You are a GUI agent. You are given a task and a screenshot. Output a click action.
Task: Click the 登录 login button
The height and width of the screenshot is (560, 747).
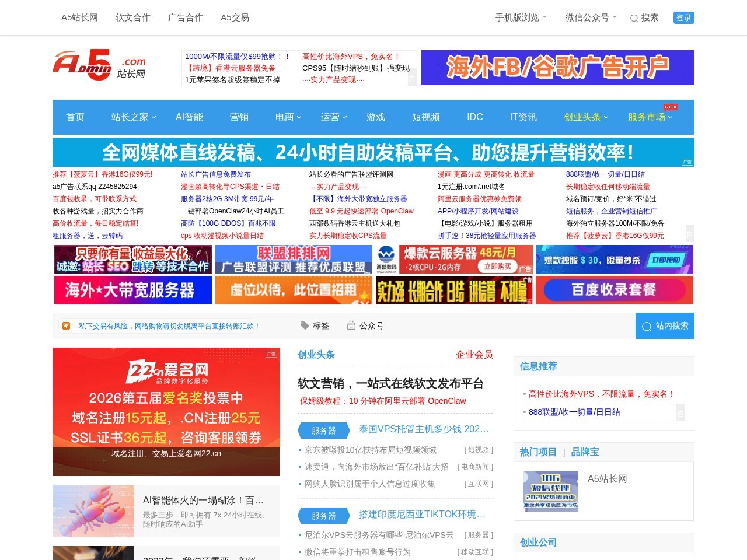pos(683,17)
